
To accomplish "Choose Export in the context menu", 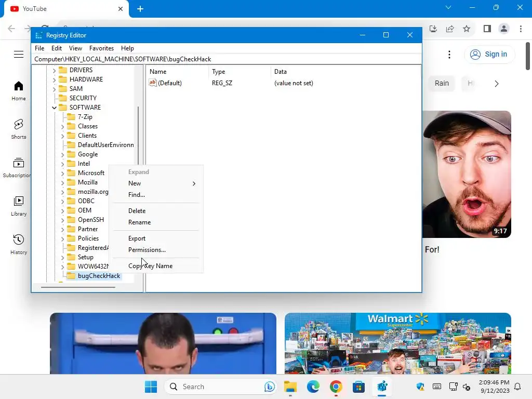I will (156, 238).
